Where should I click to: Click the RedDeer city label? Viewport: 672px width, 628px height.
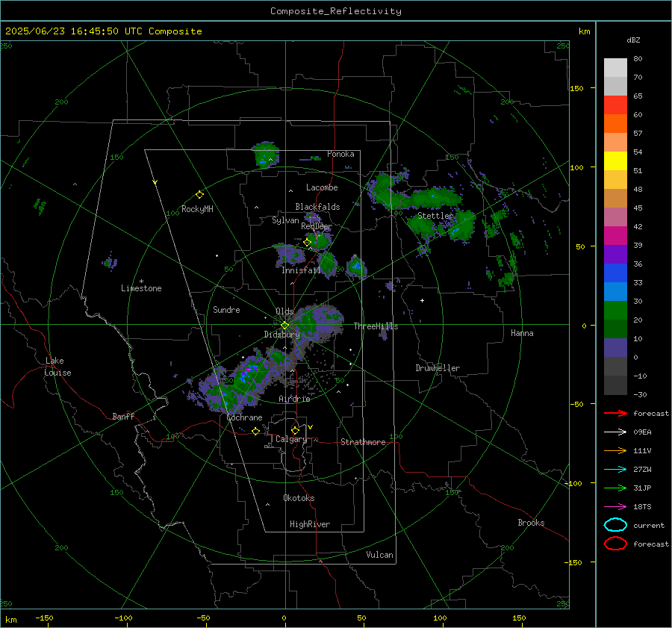point(317,226)
